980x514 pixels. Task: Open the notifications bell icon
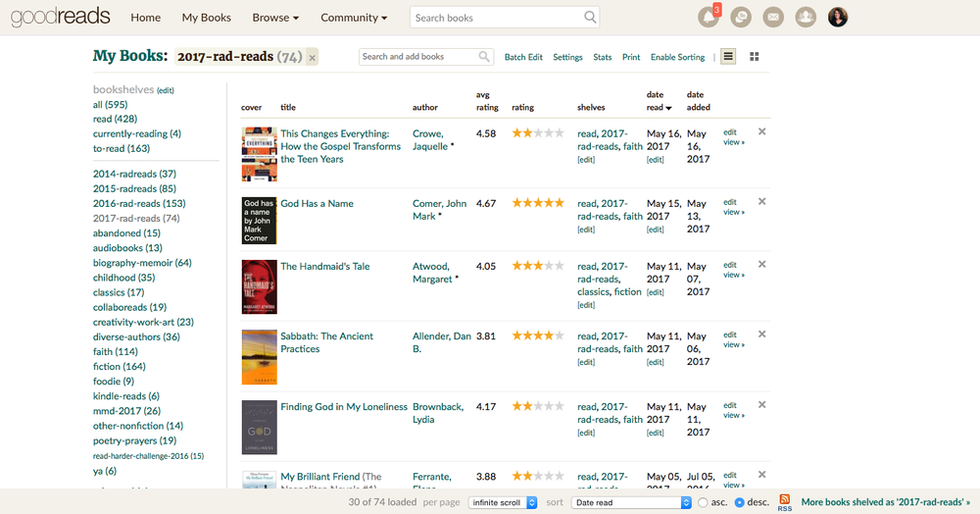(709, 18)
